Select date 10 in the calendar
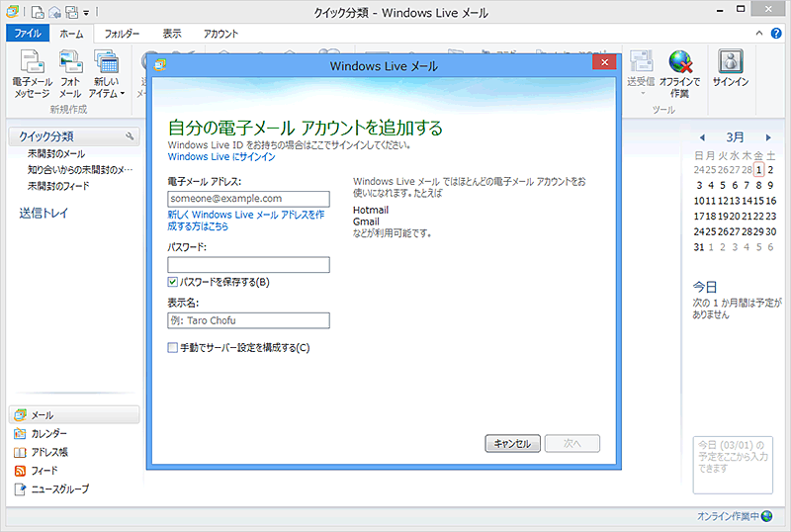791x532 pixels. pos(699,201)
